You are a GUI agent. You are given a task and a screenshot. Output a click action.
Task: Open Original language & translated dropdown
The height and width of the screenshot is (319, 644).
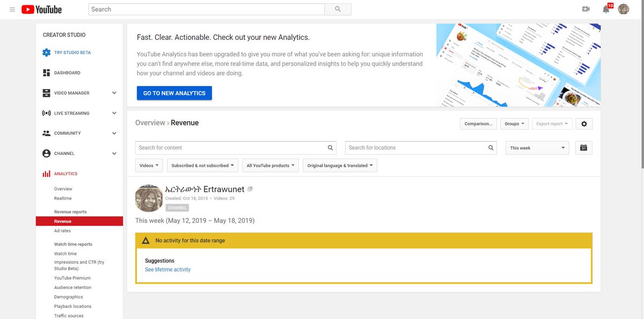[340, 166]
